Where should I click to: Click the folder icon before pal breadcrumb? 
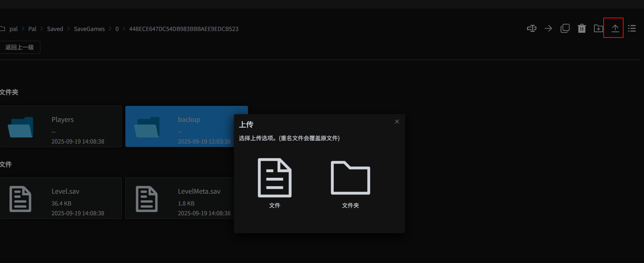tap(2, 29)
